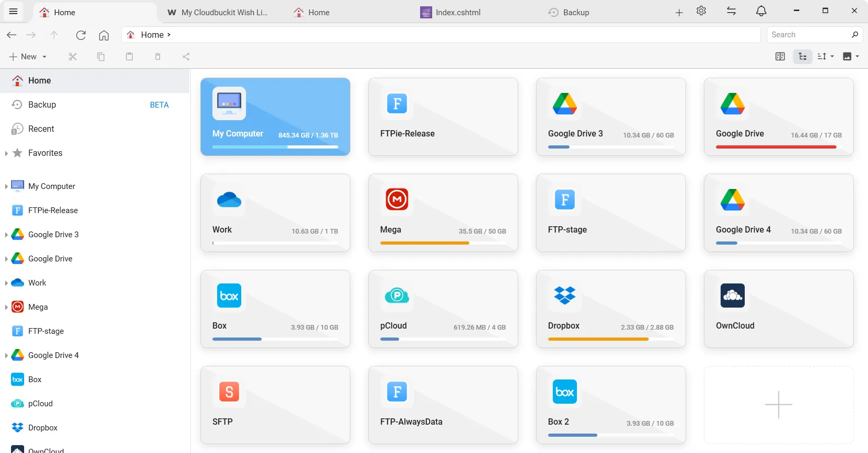This screenshot has height=453, width=868.
Task: Open the view mode dropdown
Action: pos(851,57)
